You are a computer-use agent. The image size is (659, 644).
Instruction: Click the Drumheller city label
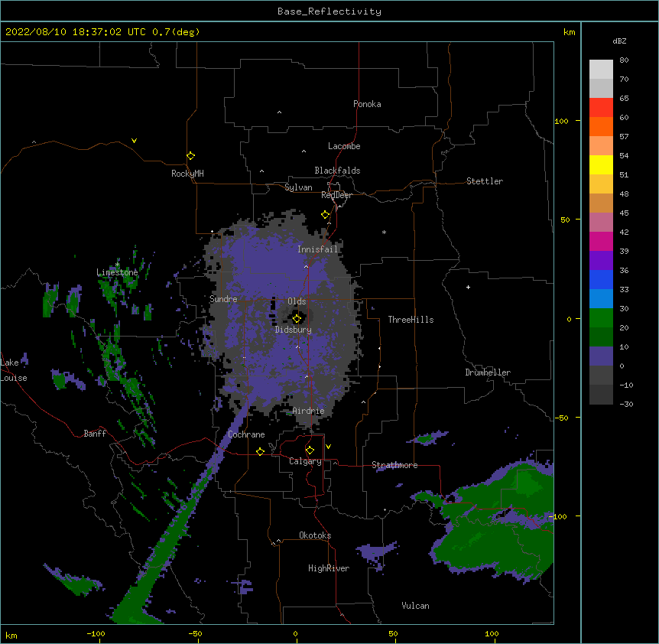point(488,372)
